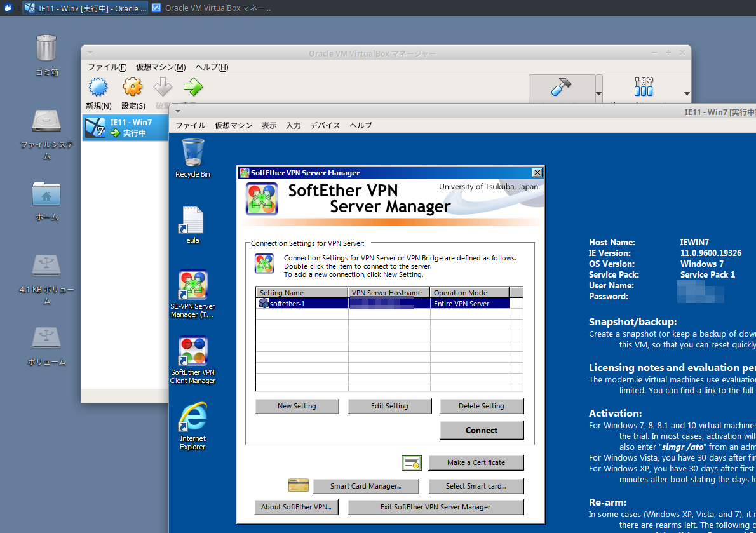Open the Smart Card Manager... button
The image size is (756, 533).
[365, 486]
